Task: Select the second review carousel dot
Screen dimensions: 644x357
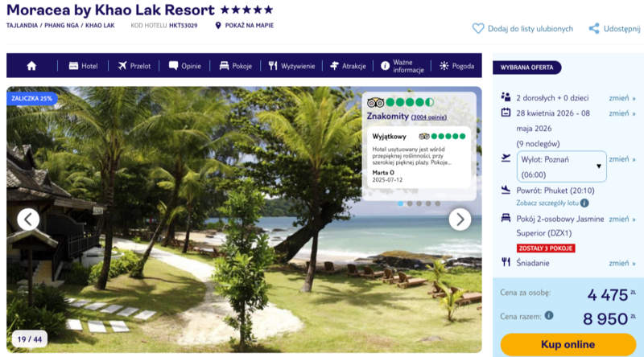Action: click(x=410, y=203)
